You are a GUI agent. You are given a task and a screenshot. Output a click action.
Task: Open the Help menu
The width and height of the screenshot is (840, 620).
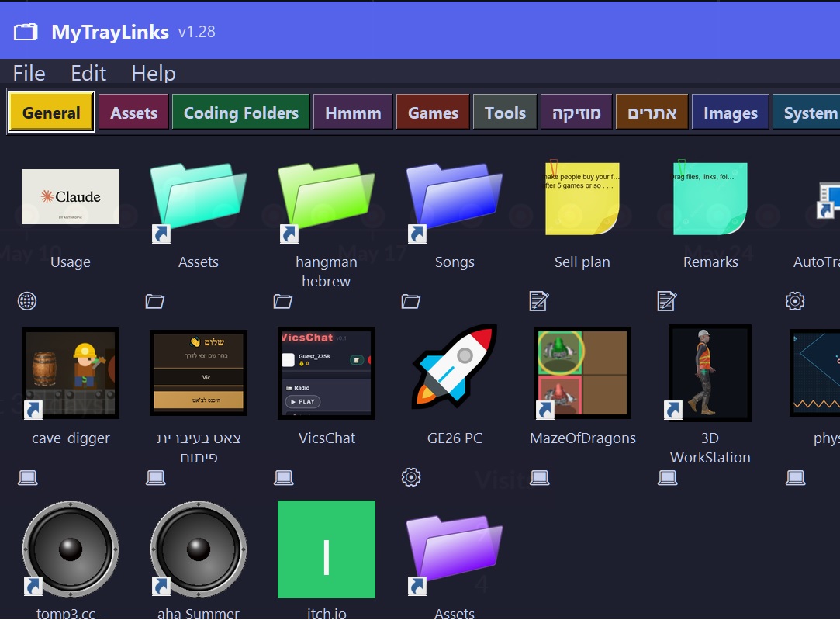154,74
